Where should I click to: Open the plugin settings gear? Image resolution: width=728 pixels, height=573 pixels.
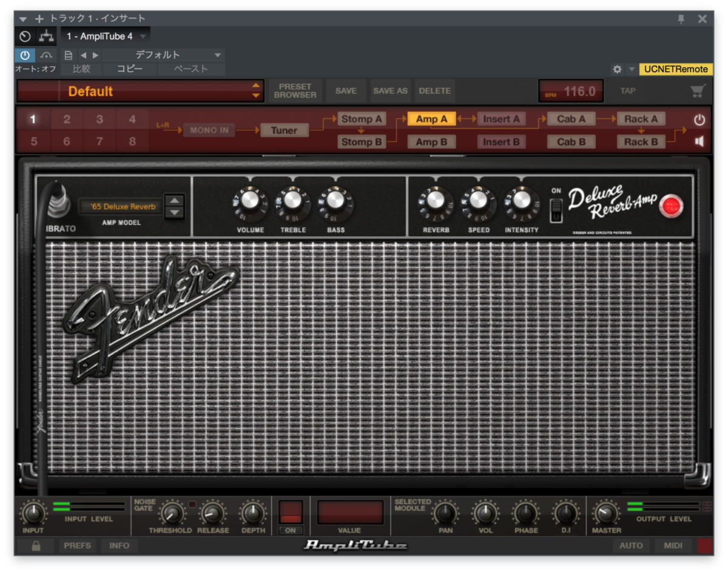(x=617, y=69)
